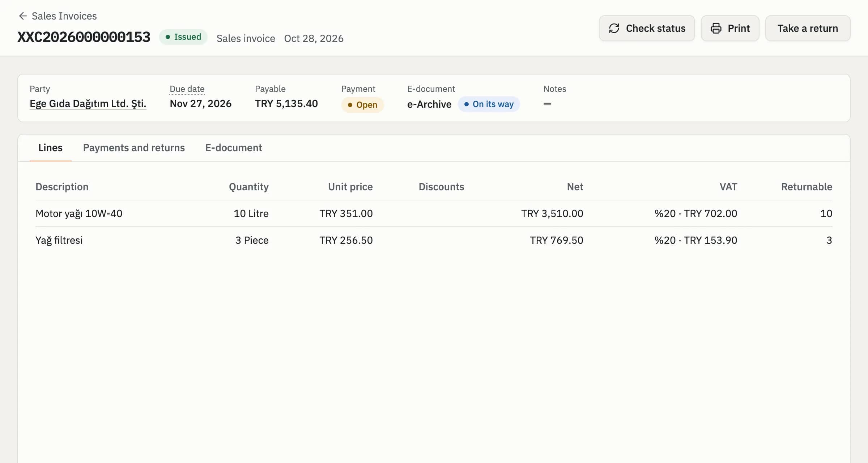Click the printer icon in Print button
The width and height of the screenshot is (868, 463).
tap(716, 28)
